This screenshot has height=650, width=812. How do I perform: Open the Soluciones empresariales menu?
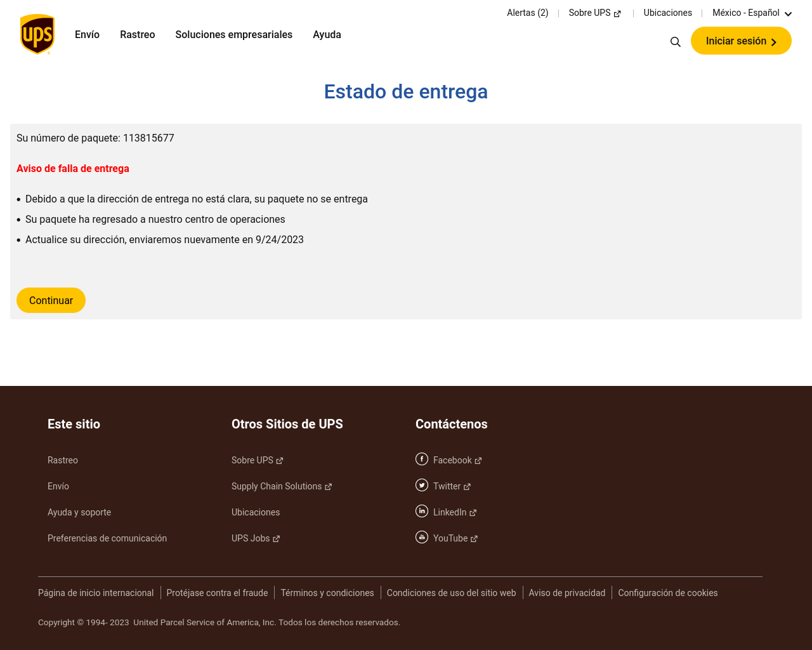point(234,34)
